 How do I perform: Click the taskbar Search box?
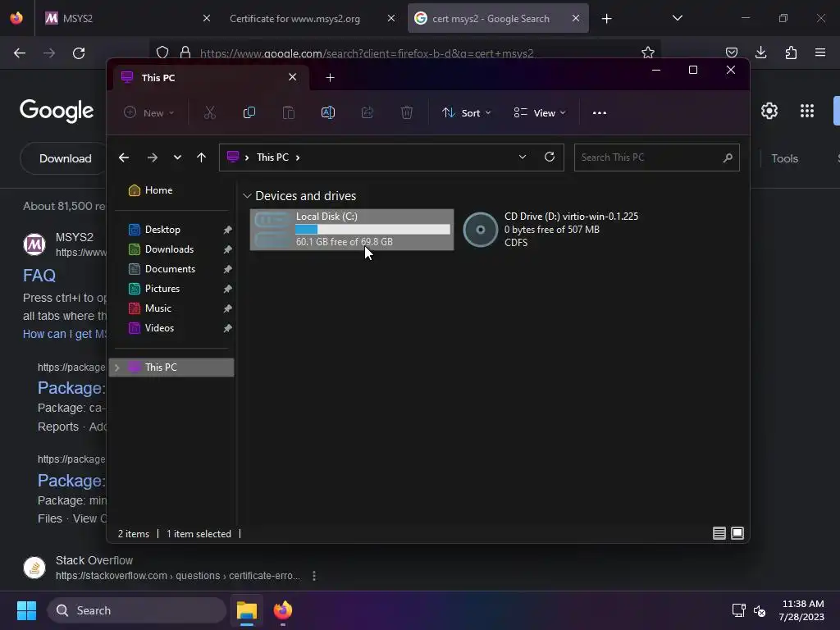click(137, 610)
